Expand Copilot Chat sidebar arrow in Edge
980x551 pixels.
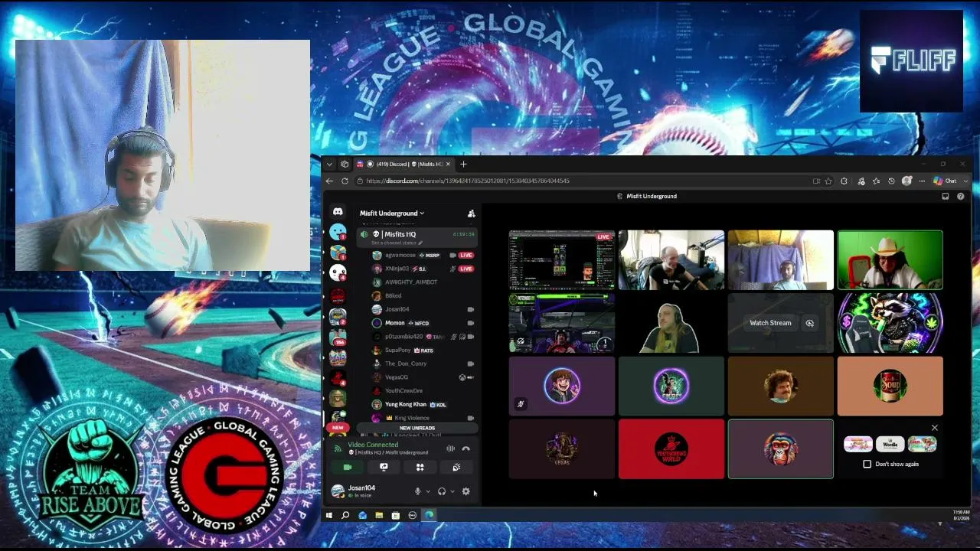pyautogui.click(x=965, y=181)
